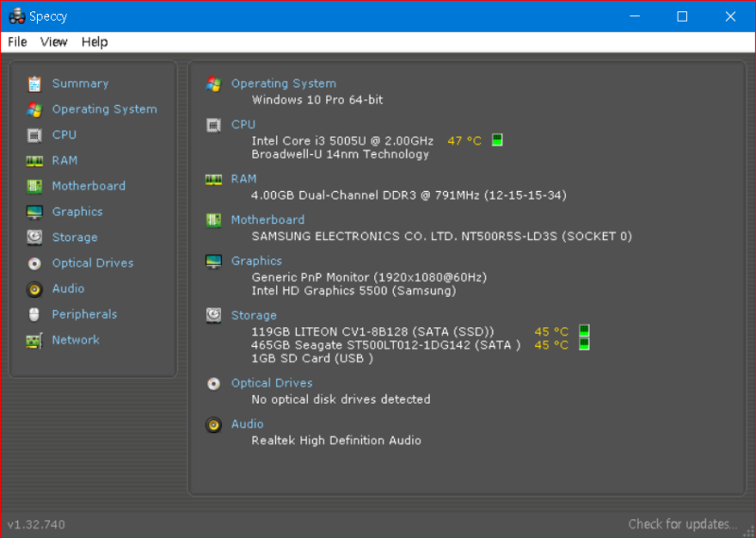Click the Network card icon in sidebar
The image size is (756, 538).
34,340
